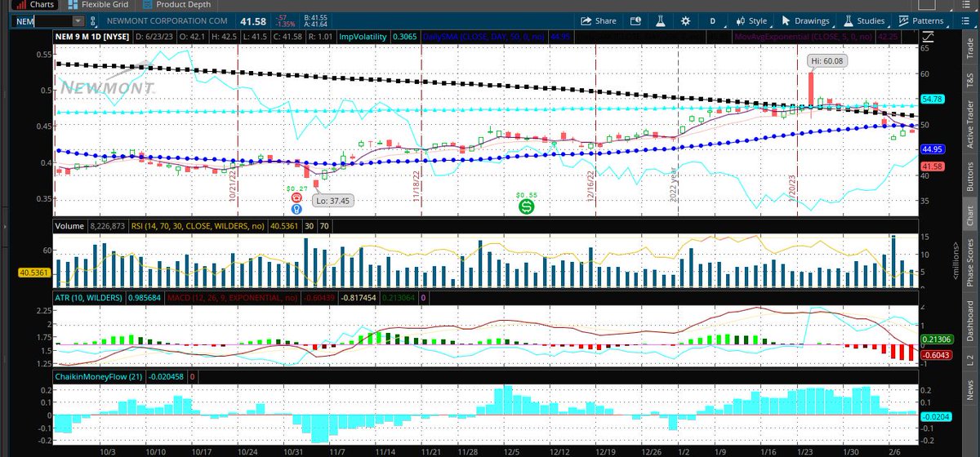Click the 12/16/22 expiration date line label
Screen dimensions: 980x457
(x=590, y=185)
